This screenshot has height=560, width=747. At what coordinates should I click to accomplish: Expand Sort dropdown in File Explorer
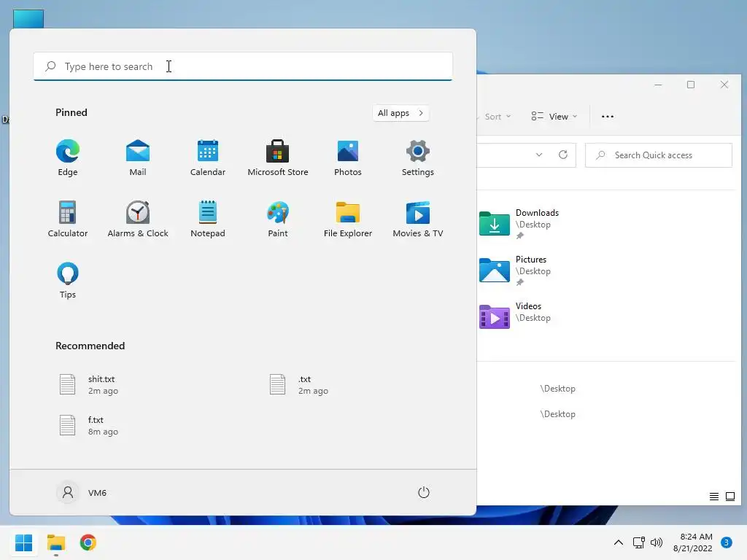click(498, 117)
